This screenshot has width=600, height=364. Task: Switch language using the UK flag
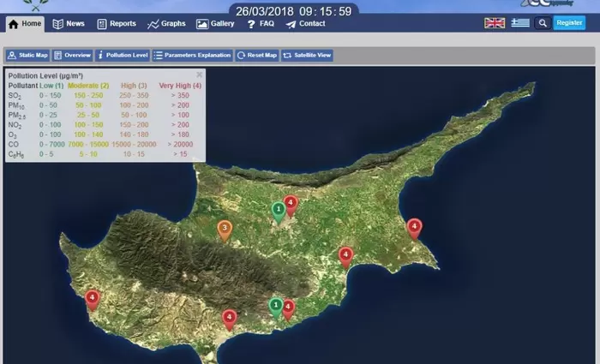(x=495, y=23)
